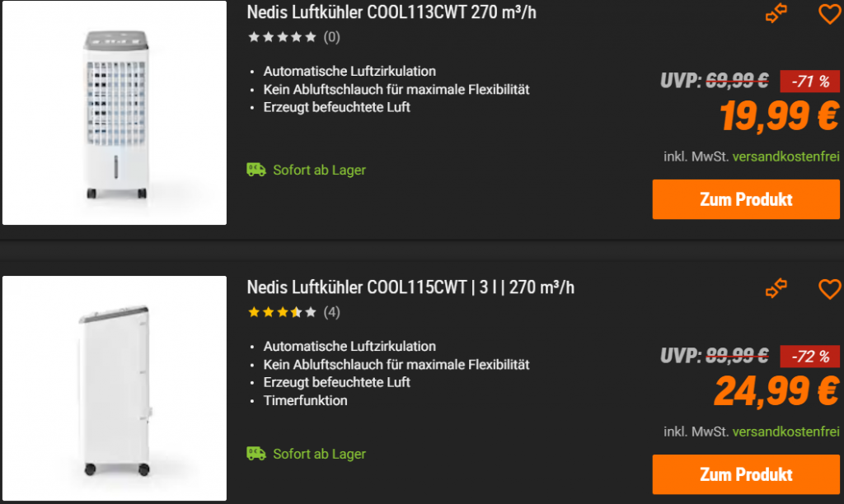844x504 pixels.
Task: Click star rating of COOL113CWT
Action: [x=282, y=37]
